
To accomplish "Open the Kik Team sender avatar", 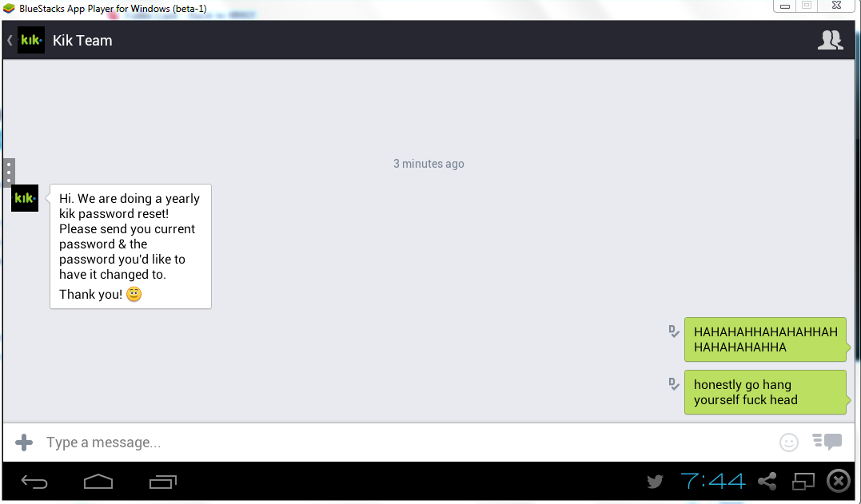I will pos(25,198).
